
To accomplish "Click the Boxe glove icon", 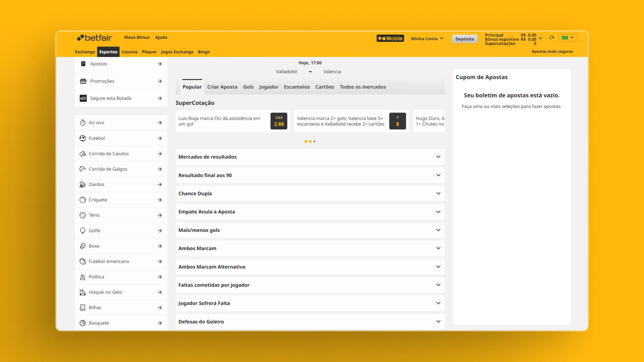I will pyautogui.click(x=83, y=246).
